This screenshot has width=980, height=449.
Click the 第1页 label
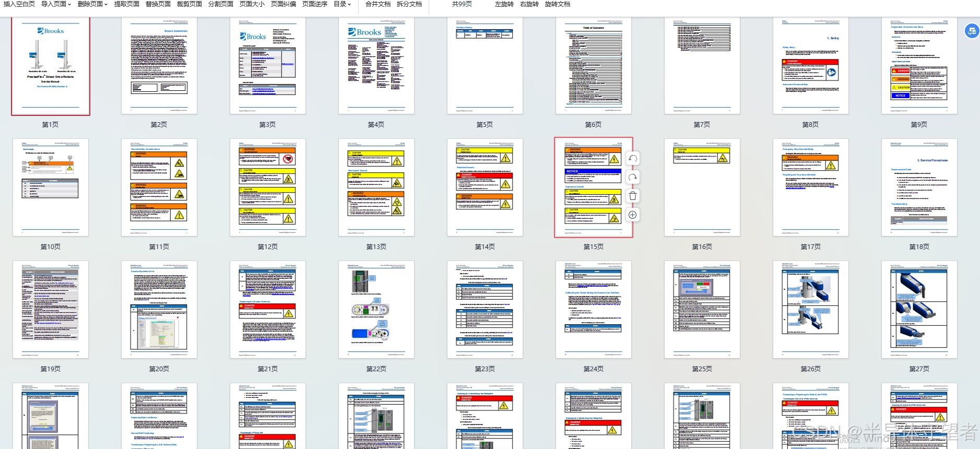51,125
